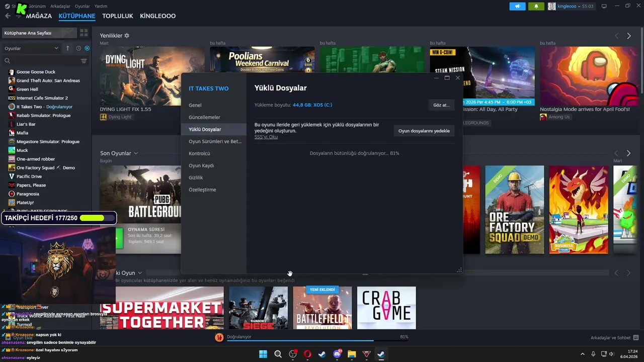Open the Oyunlar menu in menu bar
Screen dimensions: 644x362
pyautogui.click(x=83, y=6)
